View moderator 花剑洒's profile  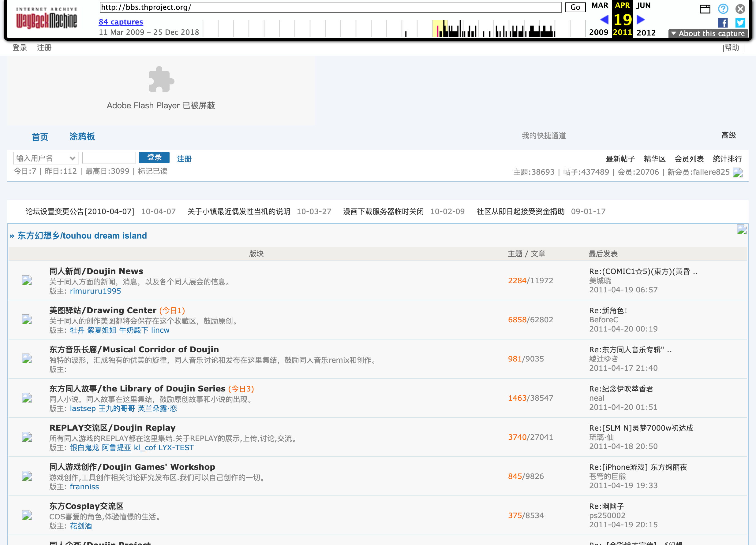pyautogui.click(x=81, y=526)
